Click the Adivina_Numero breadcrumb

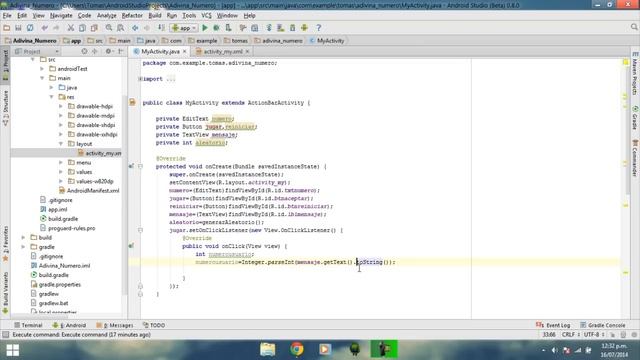click(31, 41)
